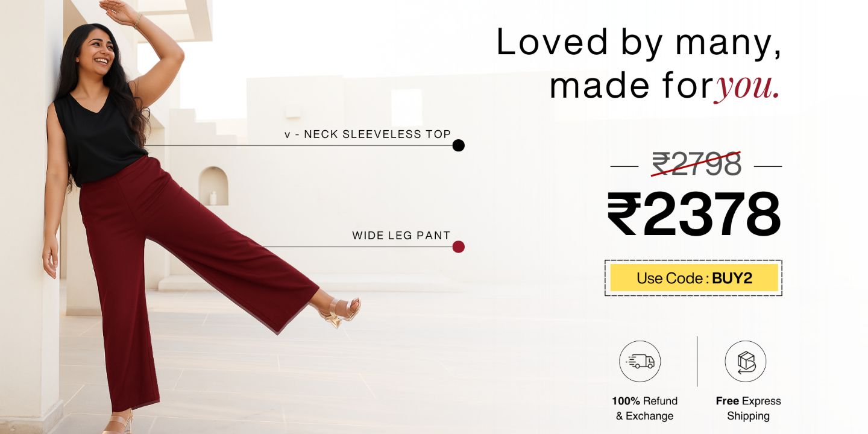Click the gold heeled sandal on raised foot

click(x=341, y=312)
